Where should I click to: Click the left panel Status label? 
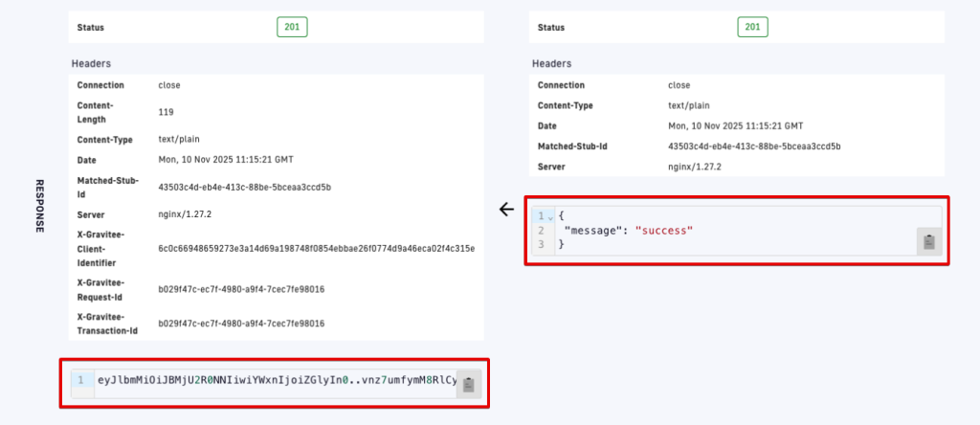tap(91, 28)
